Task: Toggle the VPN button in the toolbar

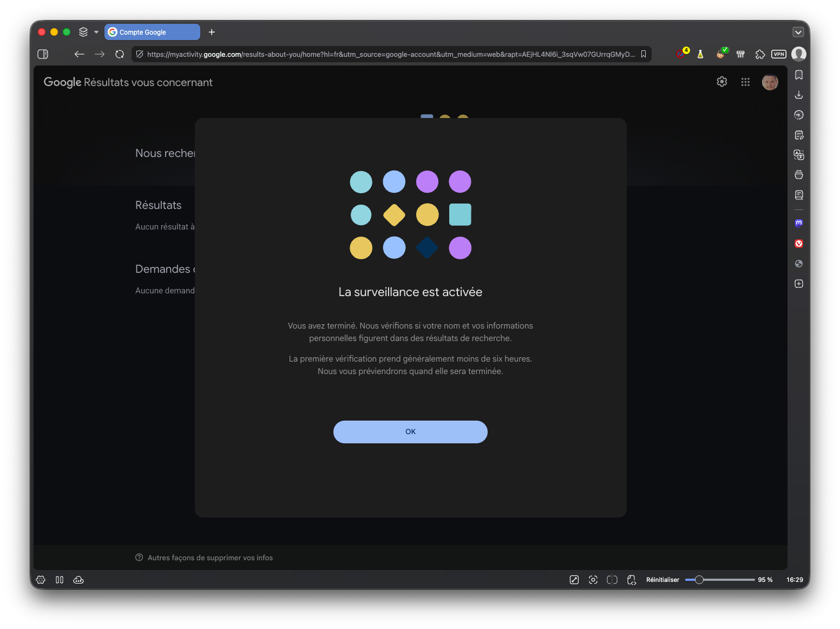Action: pos(779,54)
